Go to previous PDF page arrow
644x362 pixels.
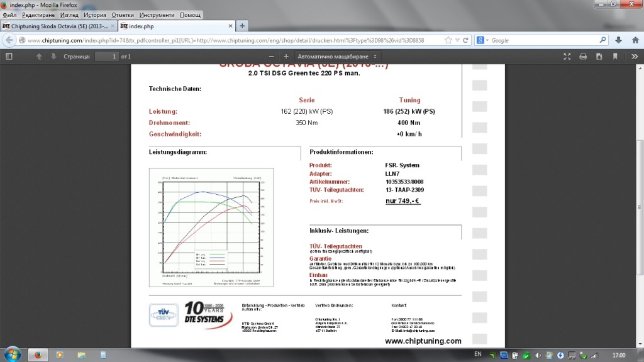(39, 56)
